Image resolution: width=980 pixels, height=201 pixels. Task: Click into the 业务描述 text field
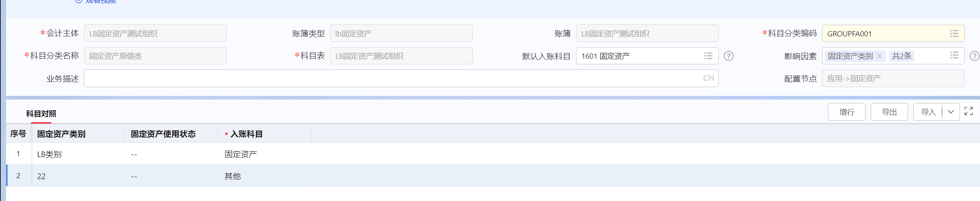401,78
